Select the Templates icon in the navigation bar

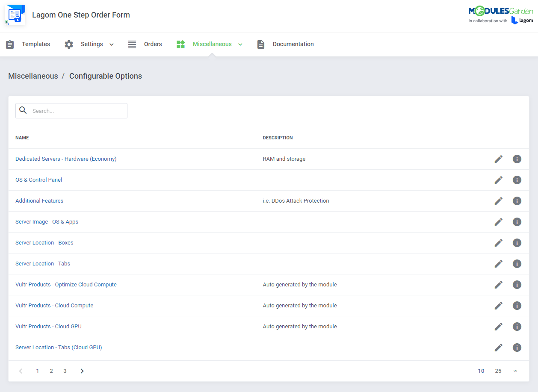[x=10, y=44]
